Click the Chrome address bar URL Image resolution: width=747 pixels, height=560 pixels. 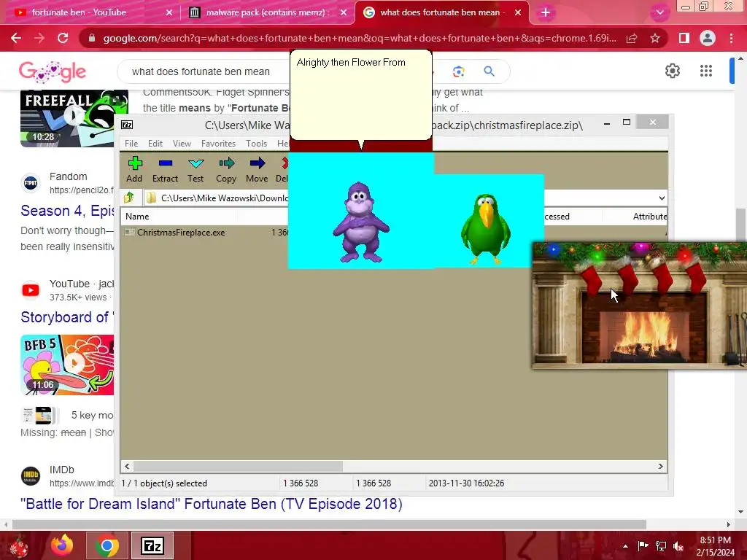tap(360, 38)
